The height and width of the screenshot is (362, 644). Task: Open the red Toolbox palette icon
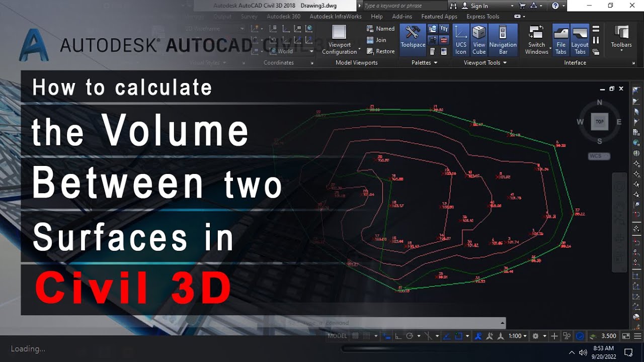point(444,40)
